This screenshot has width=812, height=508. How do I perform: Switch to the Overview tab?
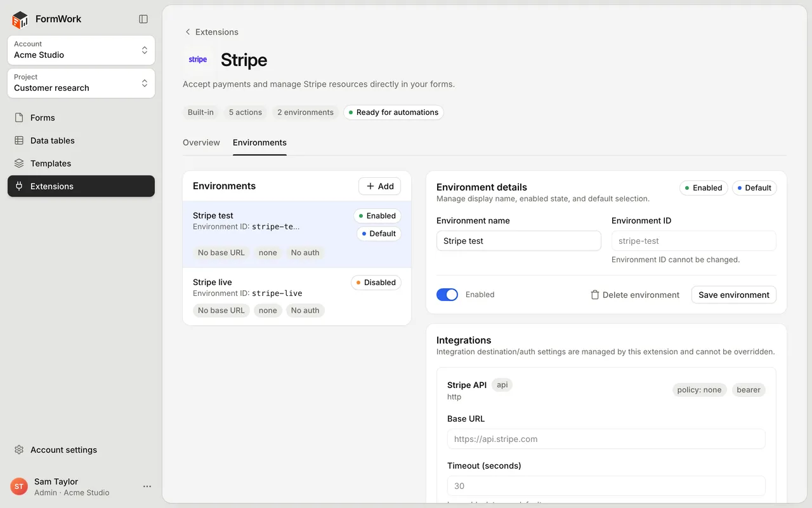click(x=201, y=143)
